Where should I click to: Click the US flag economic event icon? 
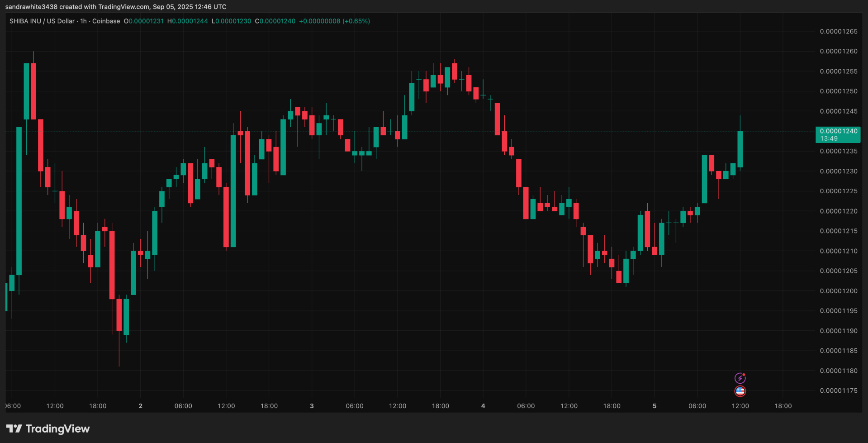(740, 391)
